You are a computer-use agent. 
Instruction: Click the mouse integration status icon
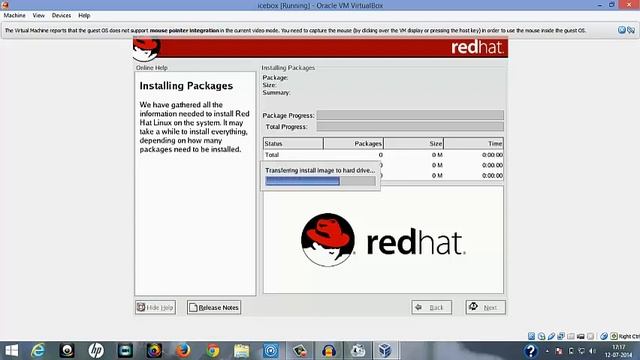pos(604,336)
